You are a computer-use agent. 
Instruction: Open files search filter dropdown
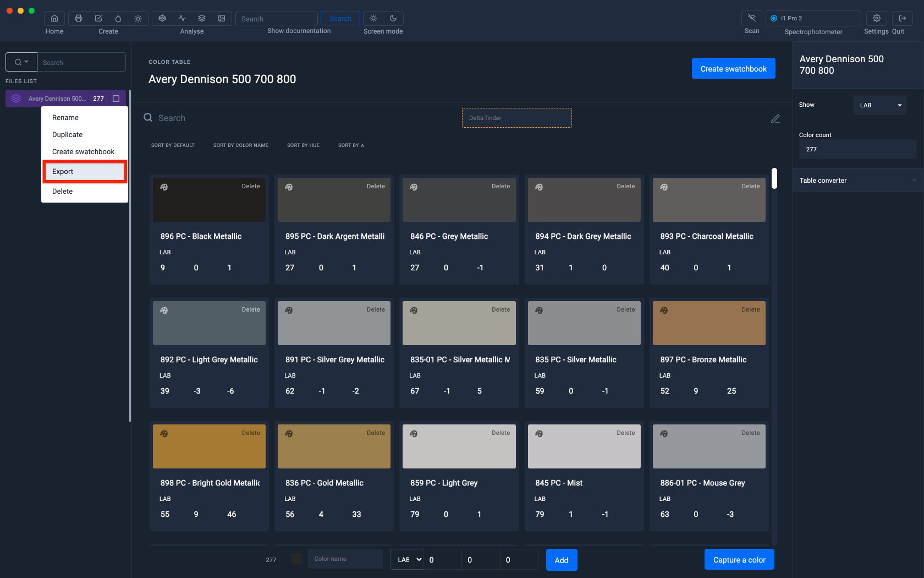pos(21,62)
